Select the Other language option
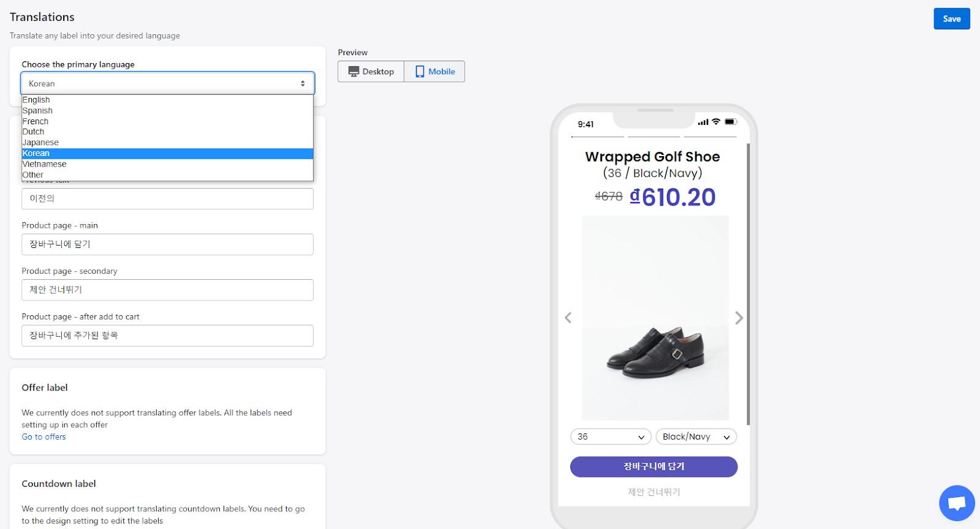980x529 pixels. coord(33,175)
